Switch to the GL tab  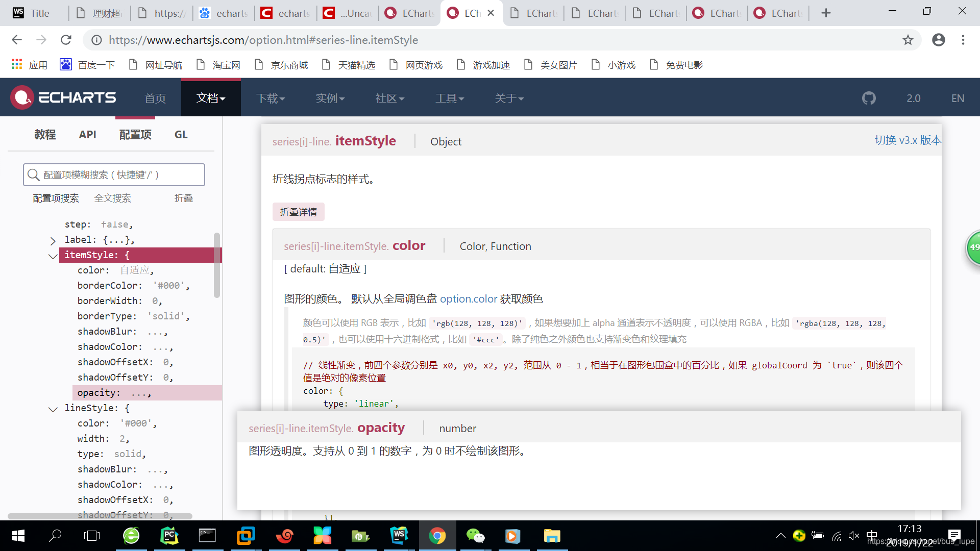181,135
